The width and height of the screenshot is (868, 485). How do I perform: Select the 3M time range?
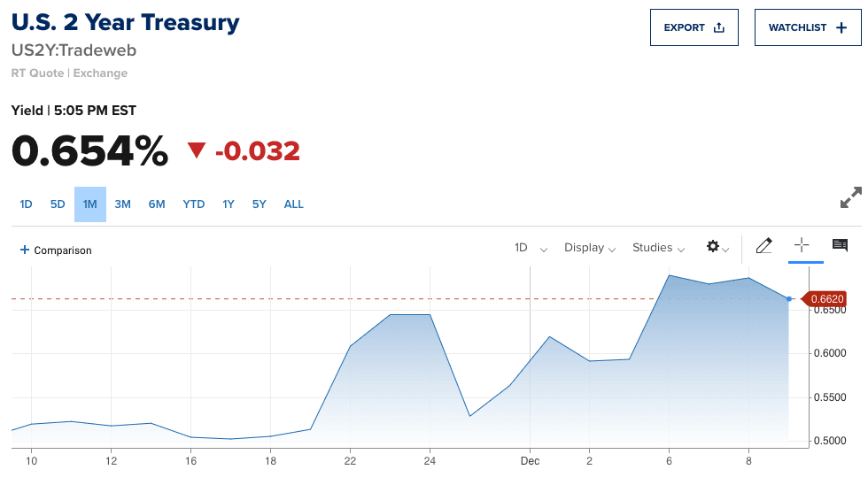[123, 204]
